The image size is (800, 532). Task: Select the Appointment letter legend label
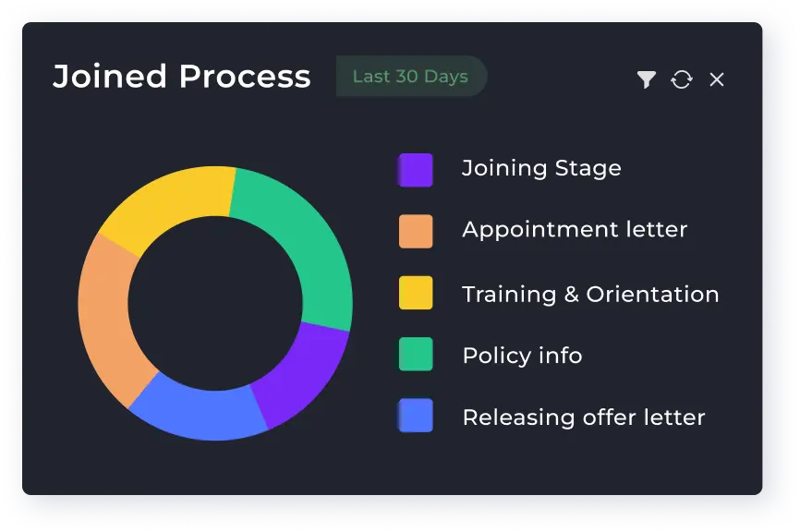(576, 230)
